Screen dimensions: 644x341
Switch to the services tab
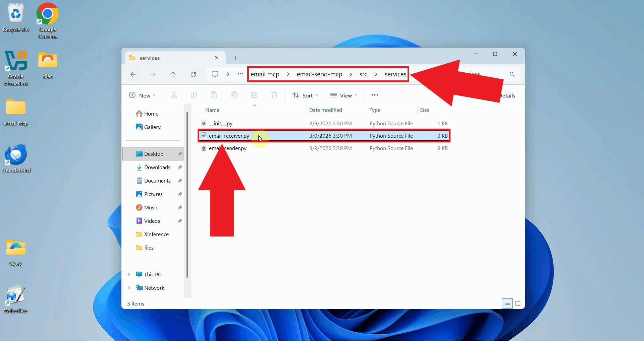(x=150, y=58)
